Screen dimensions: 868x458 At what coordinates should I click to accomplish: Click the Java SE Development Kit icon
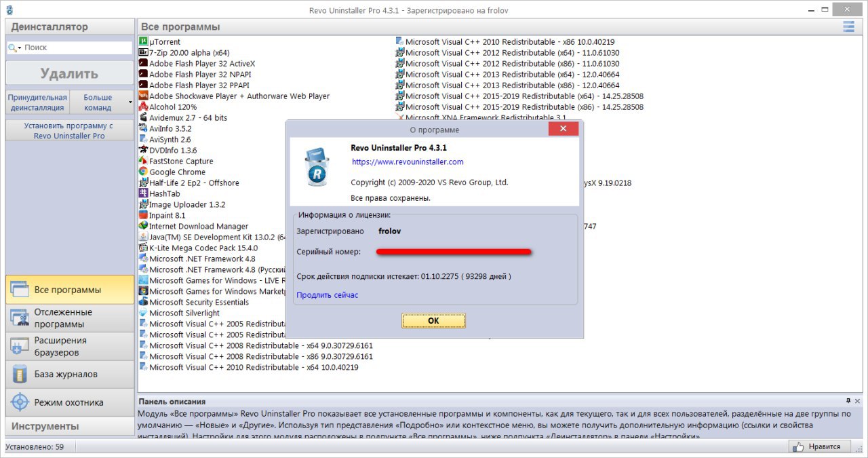(143, 237)
